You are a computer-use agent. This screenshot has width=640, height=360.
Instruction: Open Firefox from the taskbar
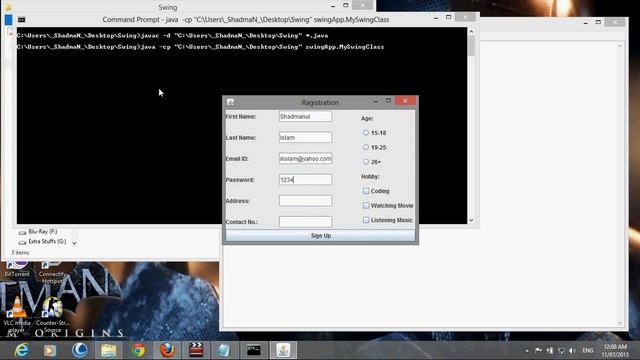[167, 350]
